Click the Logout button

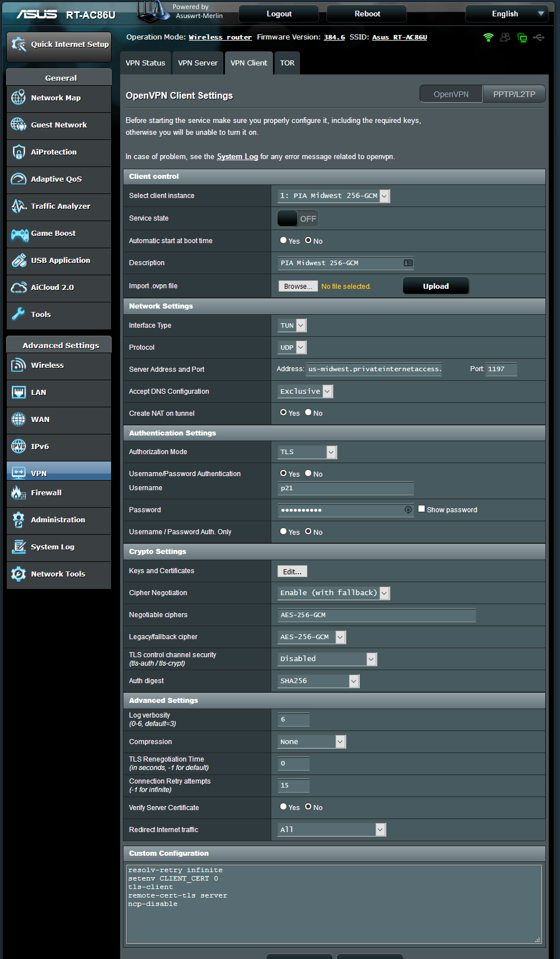pyautogui.click(x=279, y=14)
